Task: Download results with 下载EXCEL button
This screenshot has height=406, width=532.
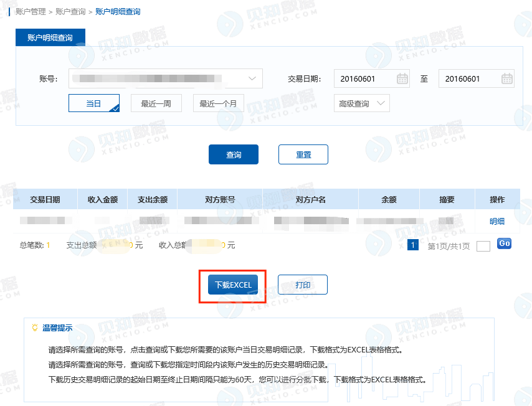Action: [233, 285]
